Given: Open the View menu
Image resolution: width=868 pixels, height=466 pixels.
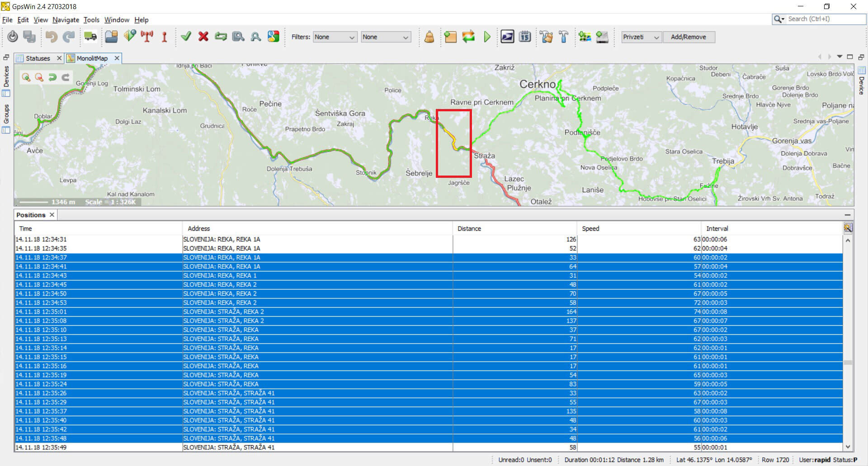Looking at the screenshot, I should pos(41,20).
